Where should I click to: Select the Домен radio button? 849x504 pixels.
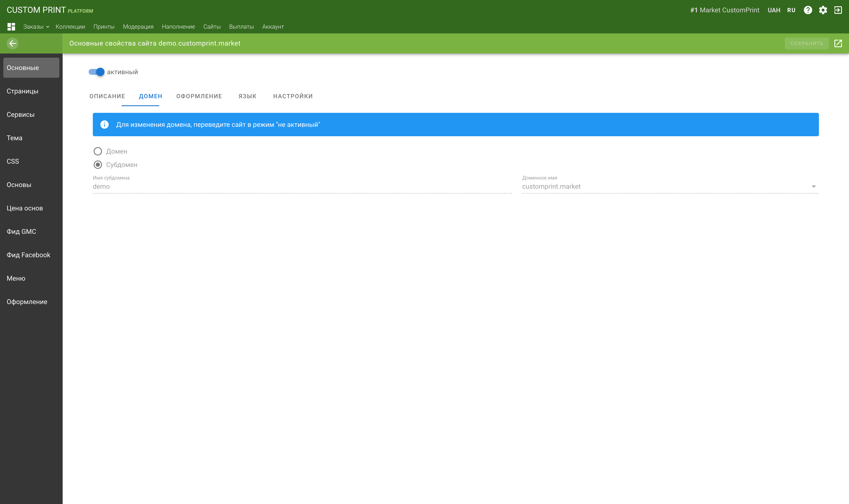tap(98, 151)
